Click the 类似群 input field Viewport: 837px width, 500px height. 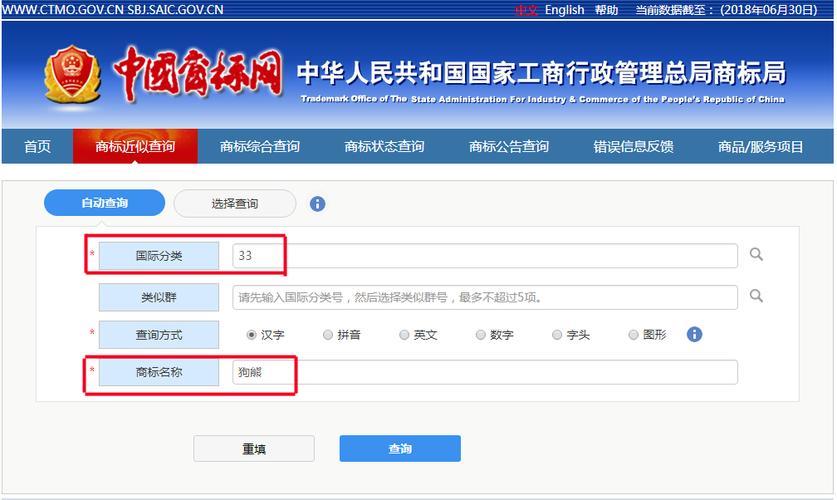point(485,297)
